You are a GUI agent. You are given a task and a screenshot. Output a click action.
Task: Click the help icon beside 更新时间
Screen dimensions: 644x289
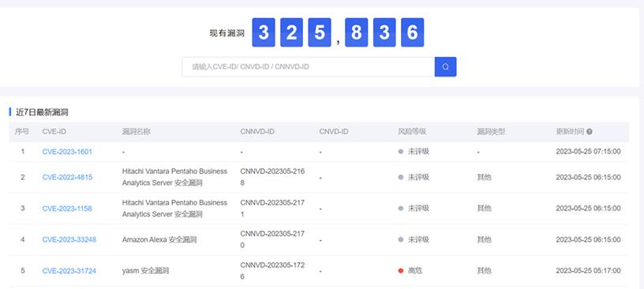click(x=590, y=132)
